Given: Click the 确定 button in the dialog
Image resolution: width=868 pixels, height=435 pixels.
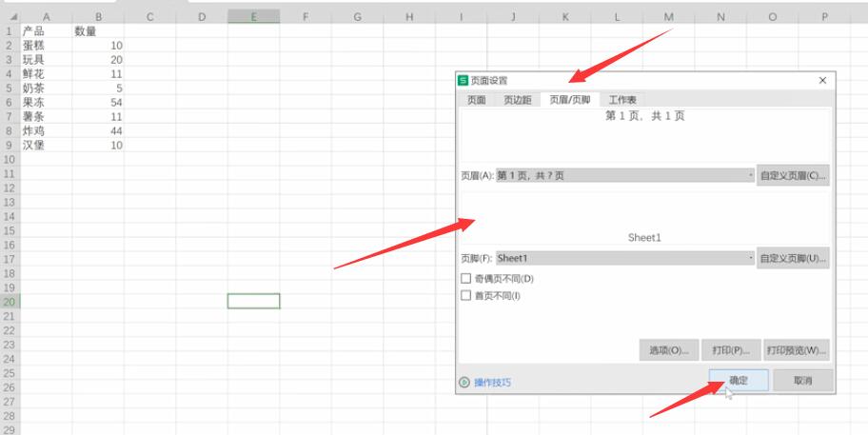Looking at the screenshot, I should click(x=739, y=381).
